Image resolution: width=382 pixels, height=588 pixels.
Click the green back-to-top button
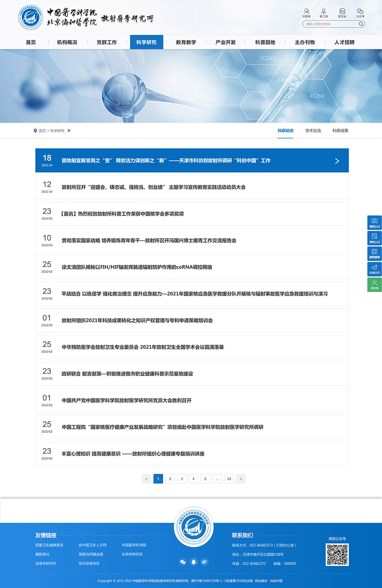[374, 285]
